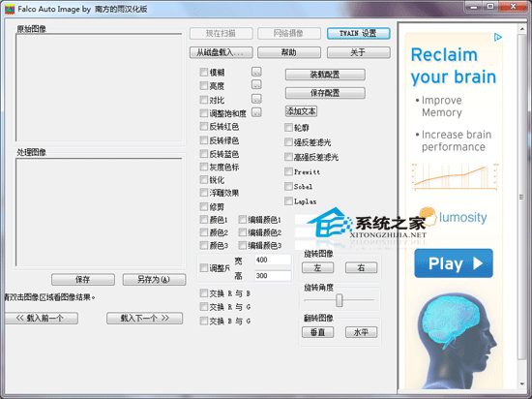Click the 另存为(A) button

(x=154, y=280)
